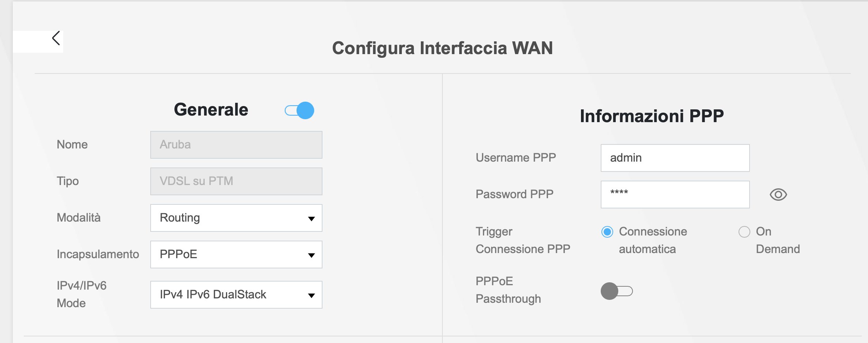Click the Configura Interfaccia WAN page title
The width and height of the screenshot is (868, 343).
pos(442,48)
